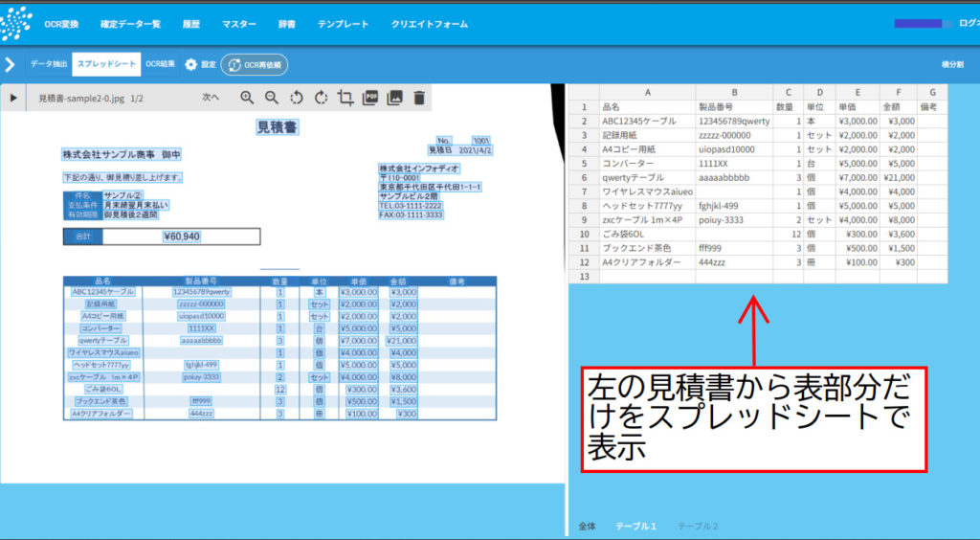Click the image gallery icon
980x540 pixels.
pyautogui.click(x=394, y=98)
